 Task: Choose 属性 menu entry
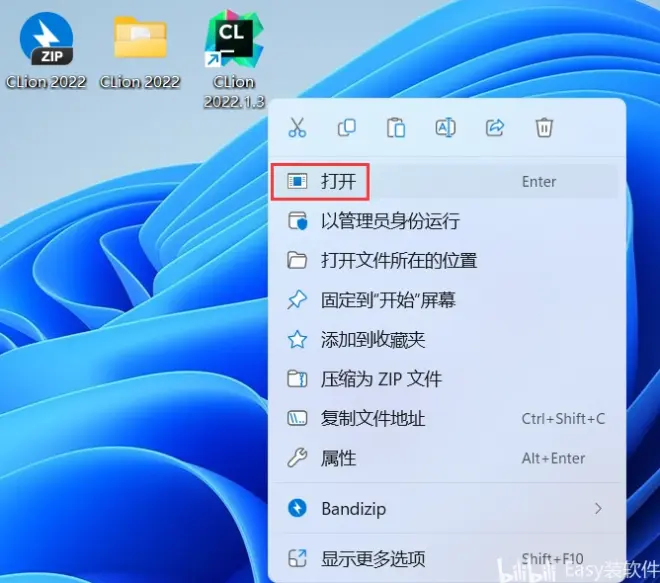tap(444, 458)
